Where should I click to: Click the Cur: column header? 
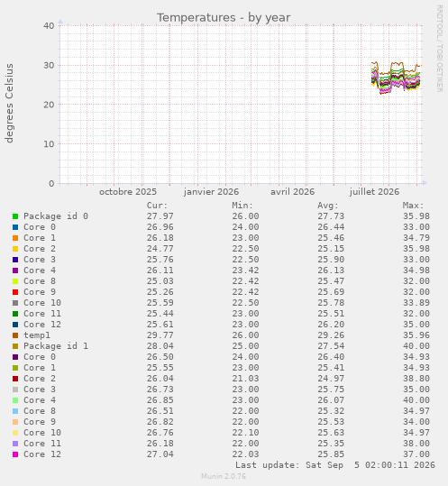click(157, 206)
